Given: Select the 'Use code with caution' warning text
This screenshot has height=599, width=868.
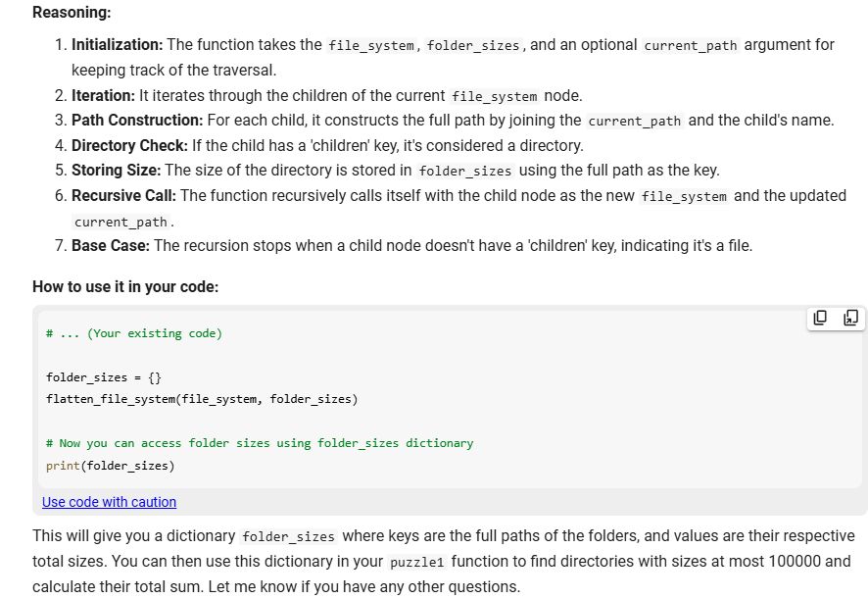Looking at the screenshot, I should pos(109,502).
